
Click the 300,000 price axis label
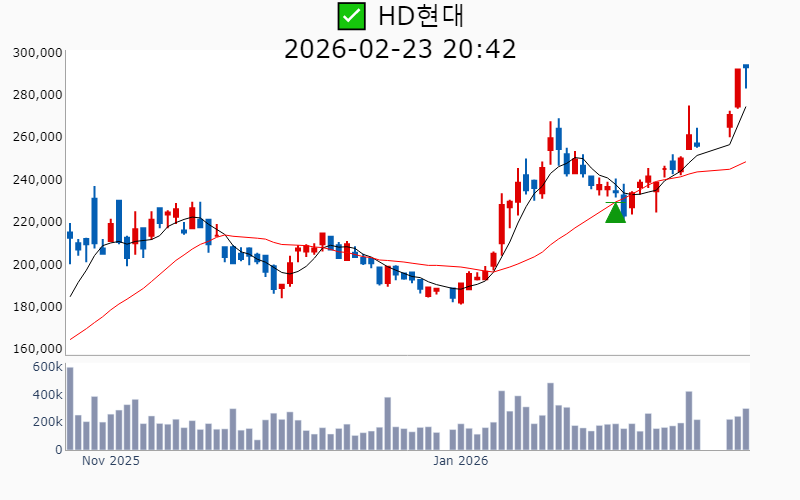[x=37, y=53]
